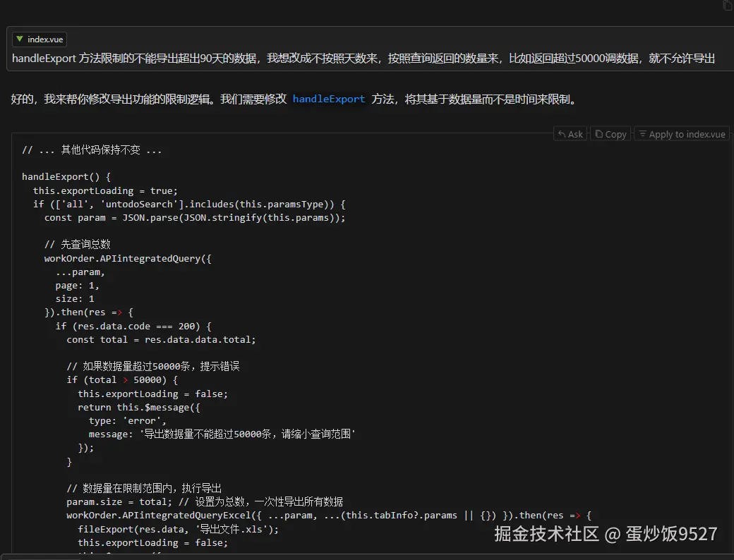Screen dimensions: 734x560
Task: Click the apply lines icon beside Apply
Action: tap(643, 134)
